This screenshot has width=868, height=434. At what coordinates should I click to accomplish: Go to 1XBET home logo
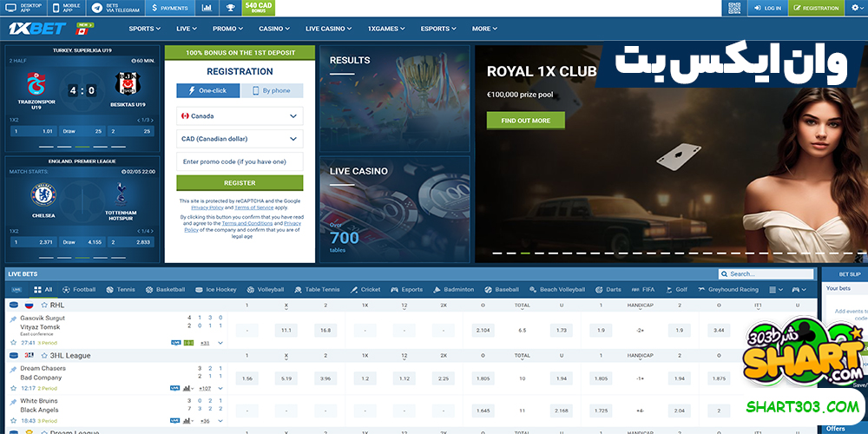(x=37, y=29)
